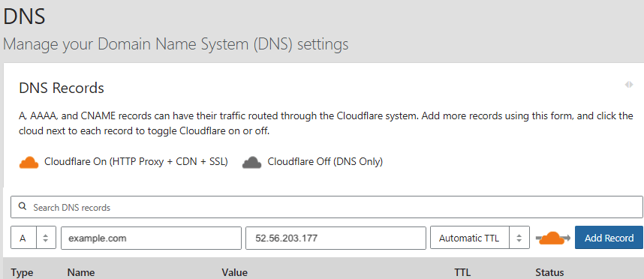Screen dimensions: 644x279
Task: Click the IP address field with 52.56.203.177
Action: coord(336,238)
